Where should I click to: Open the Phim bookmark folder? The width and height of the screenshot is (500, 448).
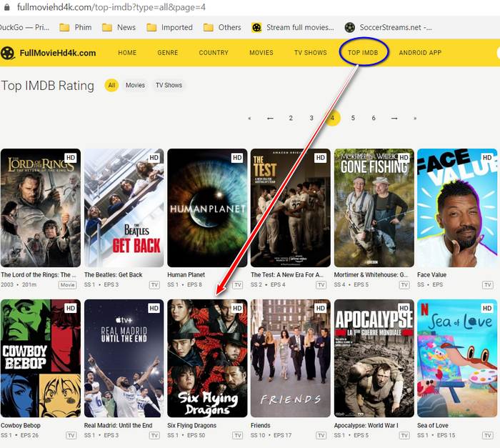(x=76, y=27)
